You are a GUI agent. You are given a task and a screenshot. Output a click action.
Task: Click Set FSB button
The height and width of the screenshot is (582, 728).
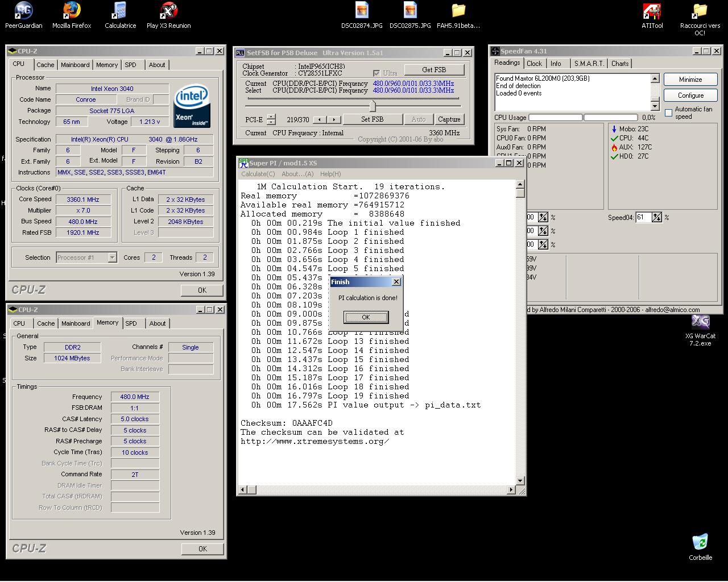tap(372, 119)
